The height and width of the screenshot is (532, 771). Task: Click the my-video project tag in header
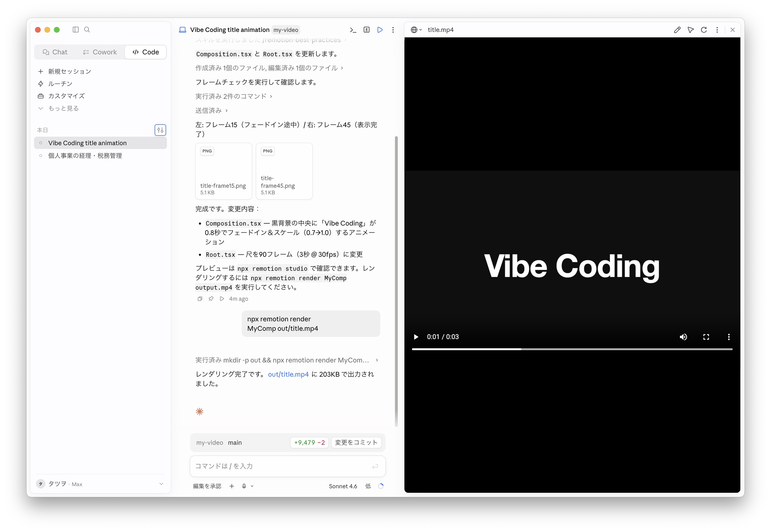click(286, 30)
